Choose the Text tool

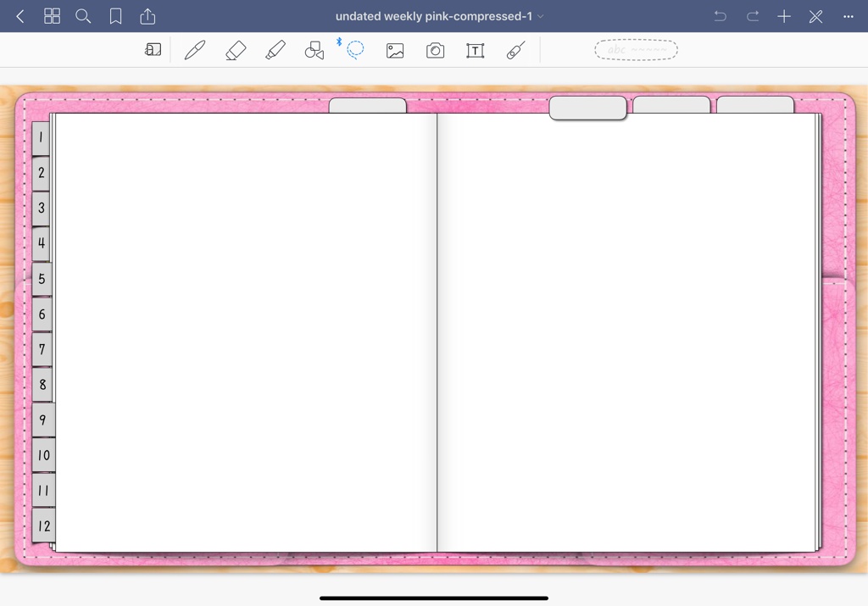tap(475, 49)
